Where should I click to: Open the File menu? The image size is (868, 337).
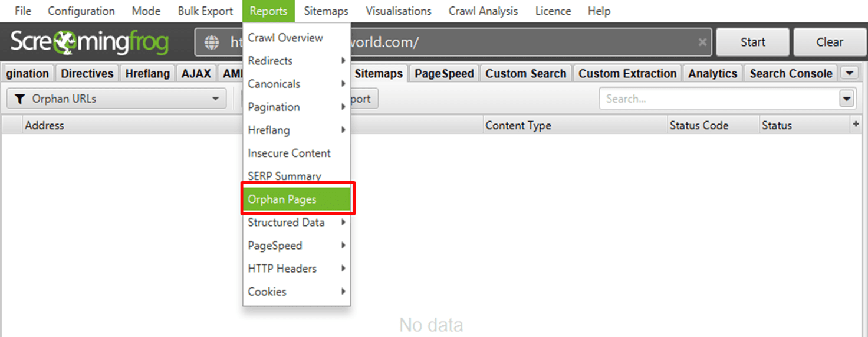coord(22,11)
